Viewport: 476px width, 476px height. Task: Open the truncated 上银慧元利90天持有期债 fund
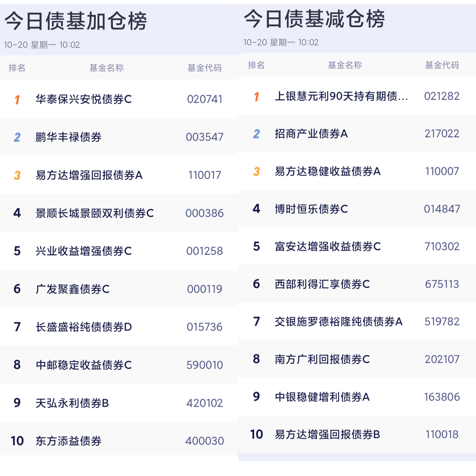(341, 96)
